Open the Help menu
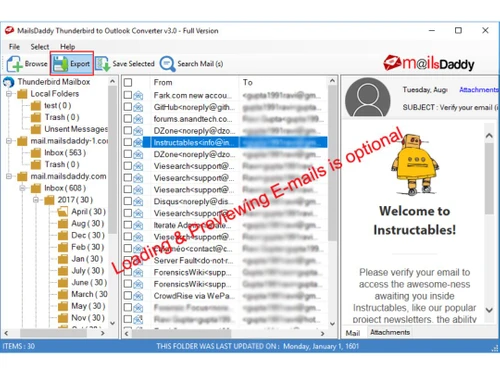Screen dimensions: 500x375 pos(67,47)
